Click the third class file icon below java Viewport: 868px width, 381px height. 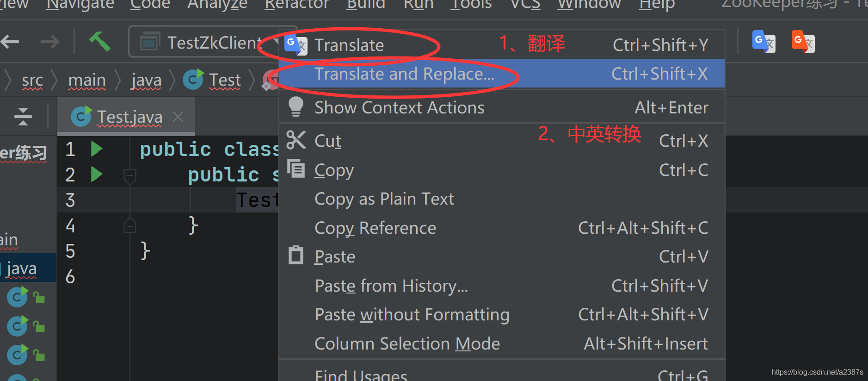18,355
